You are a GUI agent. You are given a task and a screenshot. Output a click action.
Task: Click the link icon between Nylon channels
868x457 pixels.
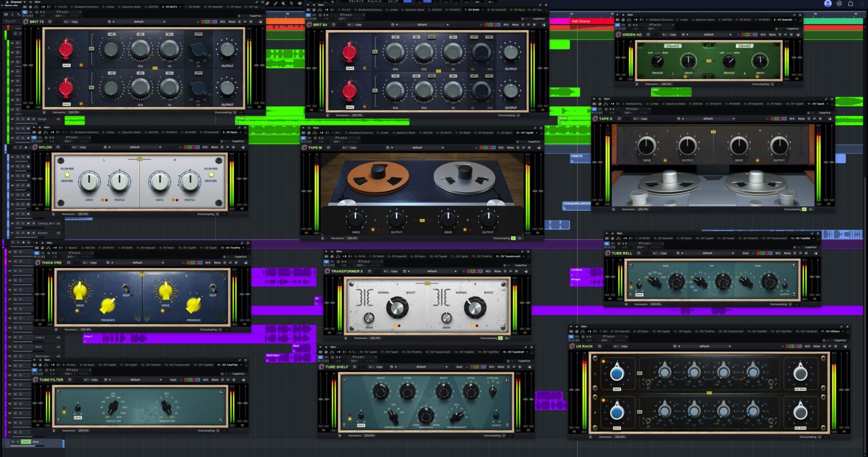click(140, 160)
